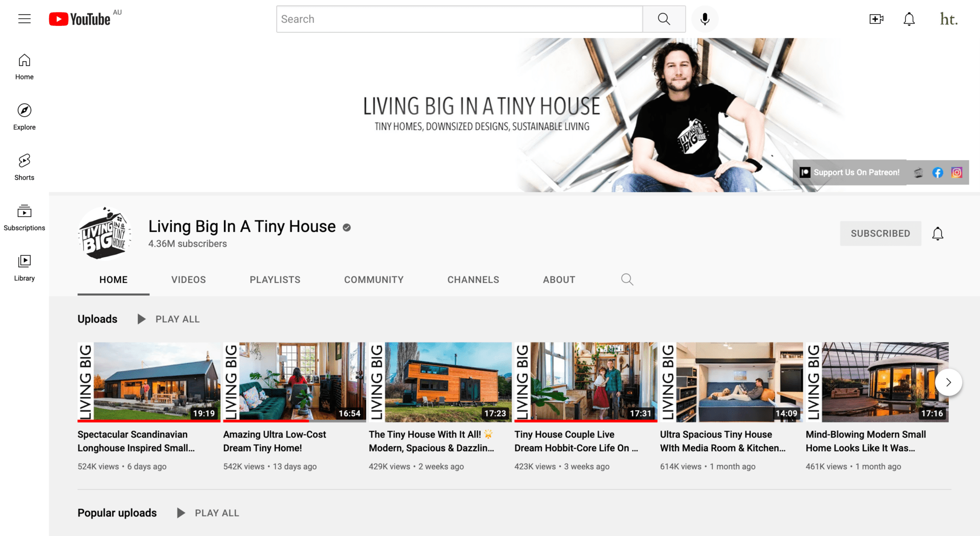Open the Ultra Spacious Tiny House thumbnail
980x536 pixels.
731,382
